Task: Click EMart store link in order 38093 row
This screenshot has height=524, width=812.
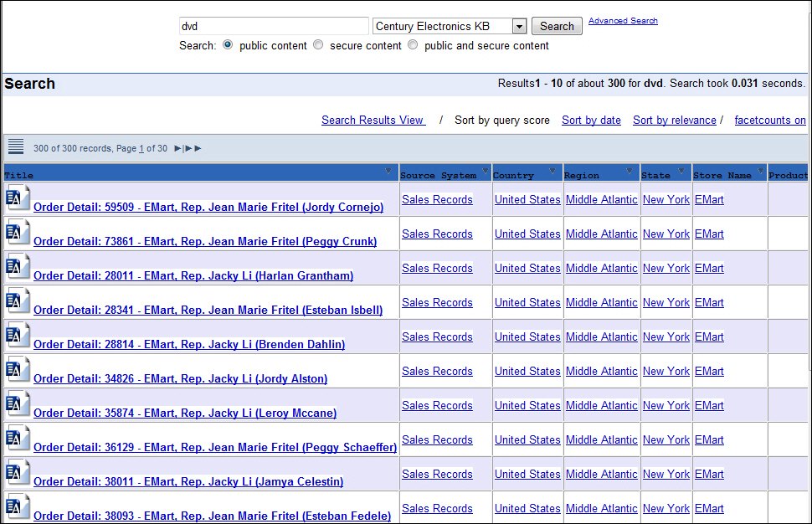Action: point(709,508)
